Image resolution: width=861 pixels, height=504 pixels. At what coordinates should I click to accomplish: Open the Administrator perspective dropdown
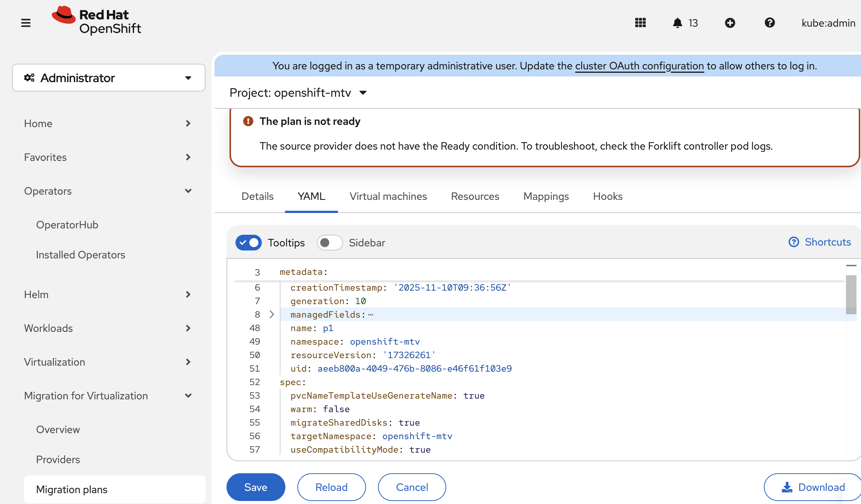[108, 78]
